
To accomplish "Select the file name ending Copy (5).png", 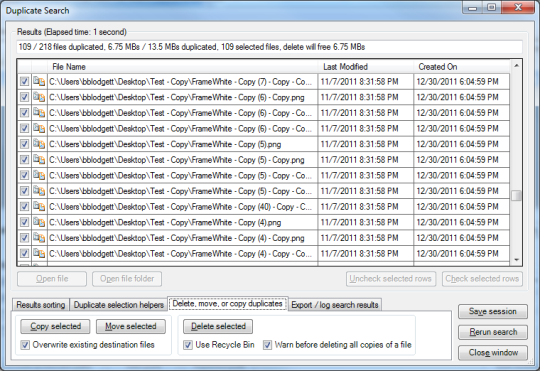I will pyautogui.click(x=165, y=144).
